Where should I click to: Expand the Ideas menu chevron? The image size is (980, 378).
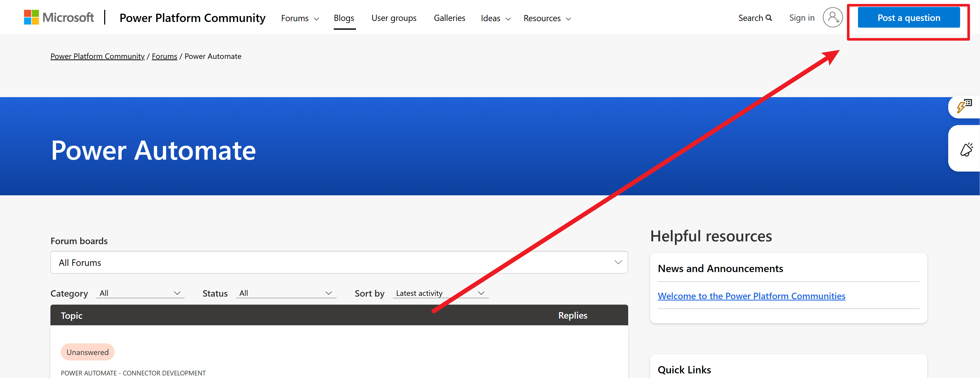(x=508, y=19)
